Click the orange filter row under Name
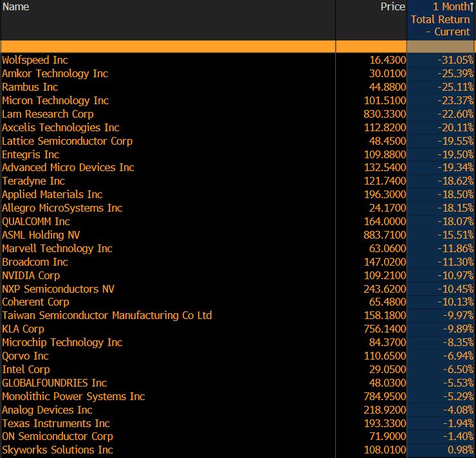This screenshot has width=476, height=458. pyautogui.click(x=167, y=46)
